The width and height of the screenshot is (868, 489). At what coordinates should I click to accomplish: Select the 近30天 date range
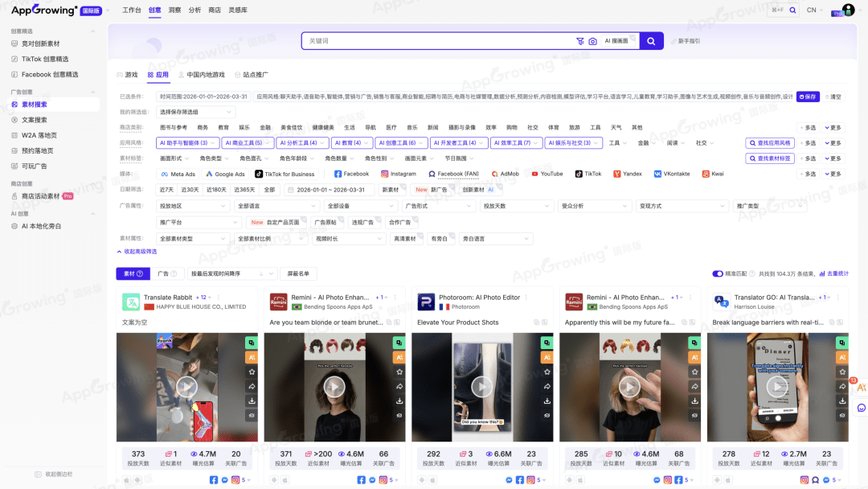[190, 190]
